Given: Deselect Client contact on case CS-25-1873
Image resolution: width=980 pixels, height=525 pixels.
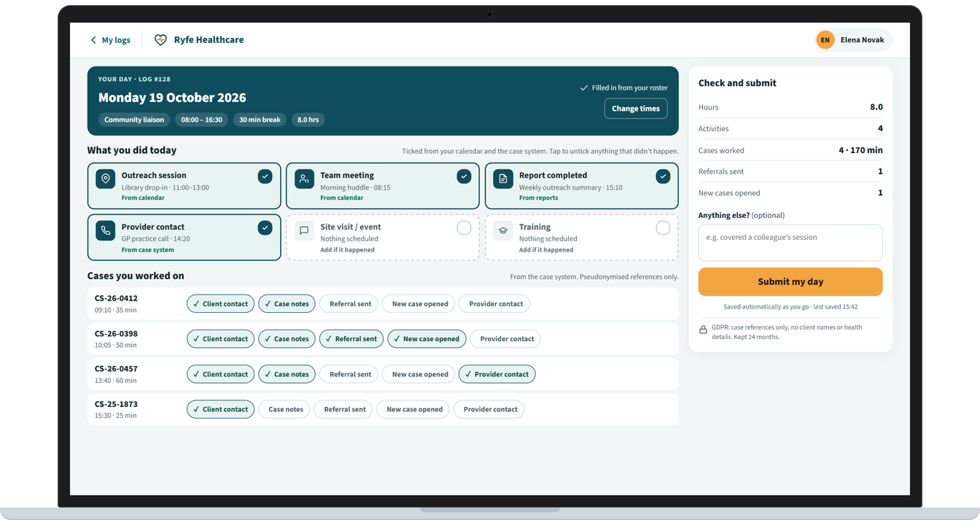Looking at the screenshot, I should pos(220,410).
